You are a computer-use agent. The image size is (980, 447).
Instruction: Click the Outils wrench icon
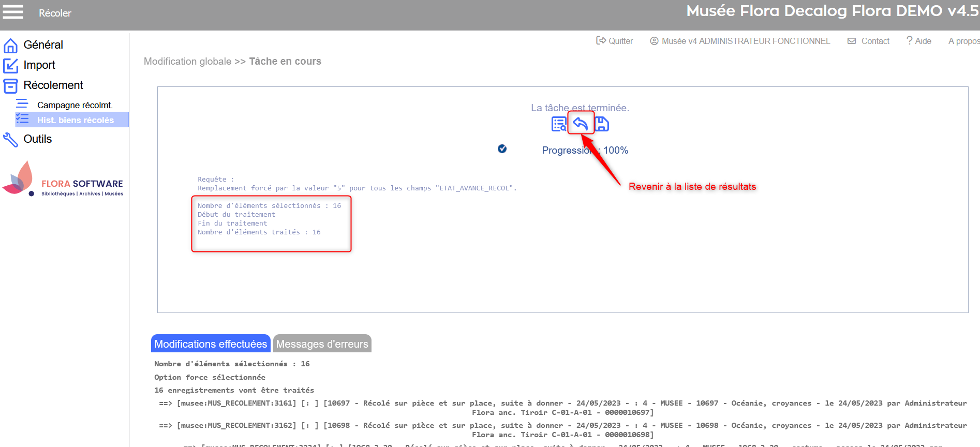coord(10,140)
